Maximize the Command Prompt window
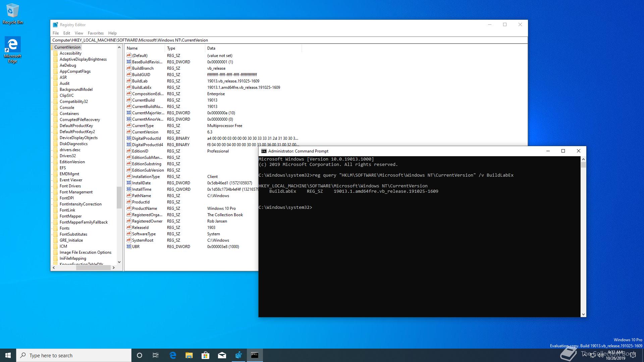Viewport: 644px width, 362px height. tap(563, 151)
